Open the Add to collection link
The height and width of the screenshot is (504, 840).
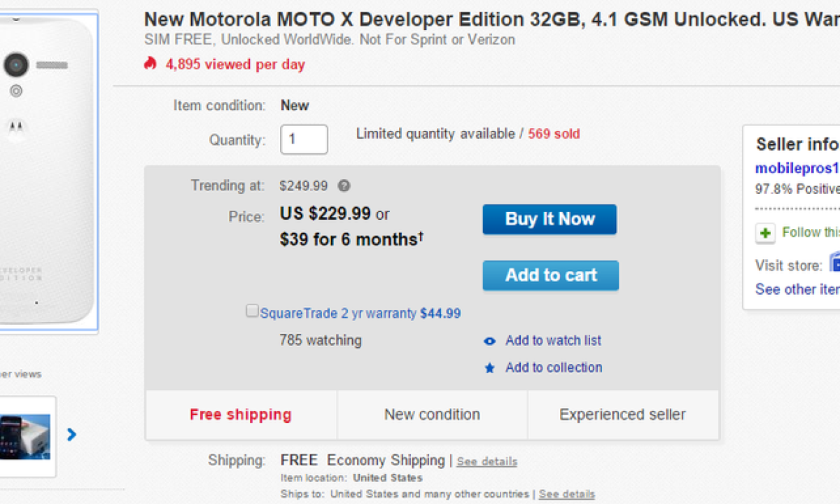coord(554,367)
